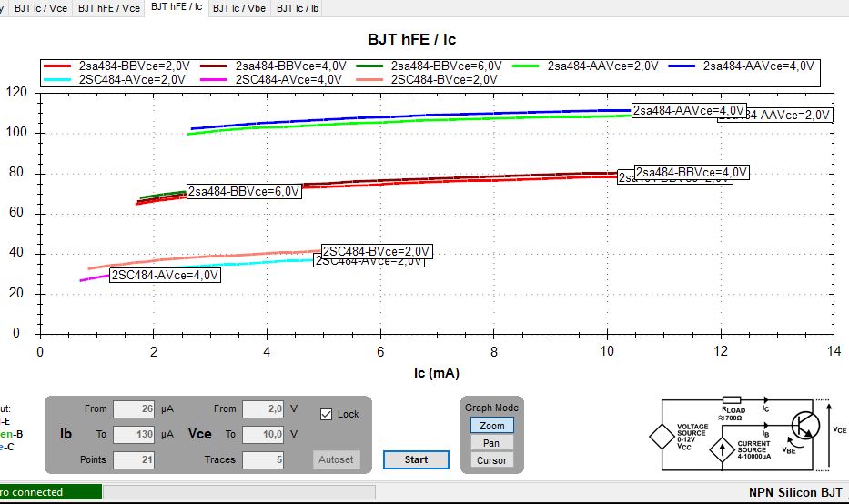The image size is (849, 504).
Task: Click the Points field showing 21
Action: click(x=134, y=459)
